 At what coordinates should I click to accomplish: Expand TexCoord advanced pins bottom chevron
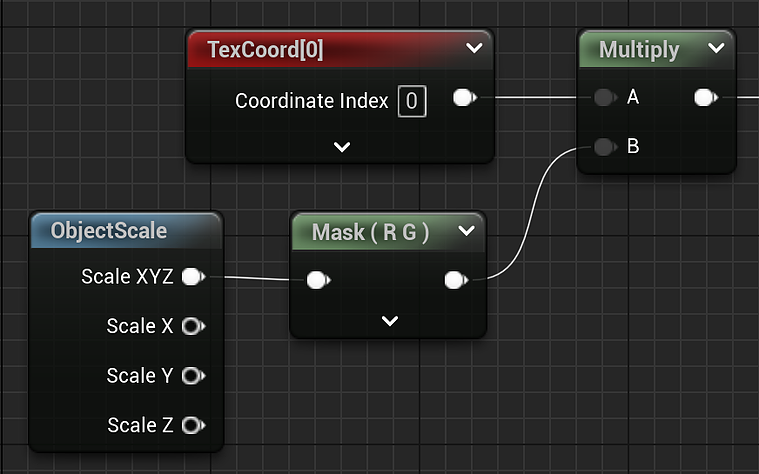coord(342,147)
